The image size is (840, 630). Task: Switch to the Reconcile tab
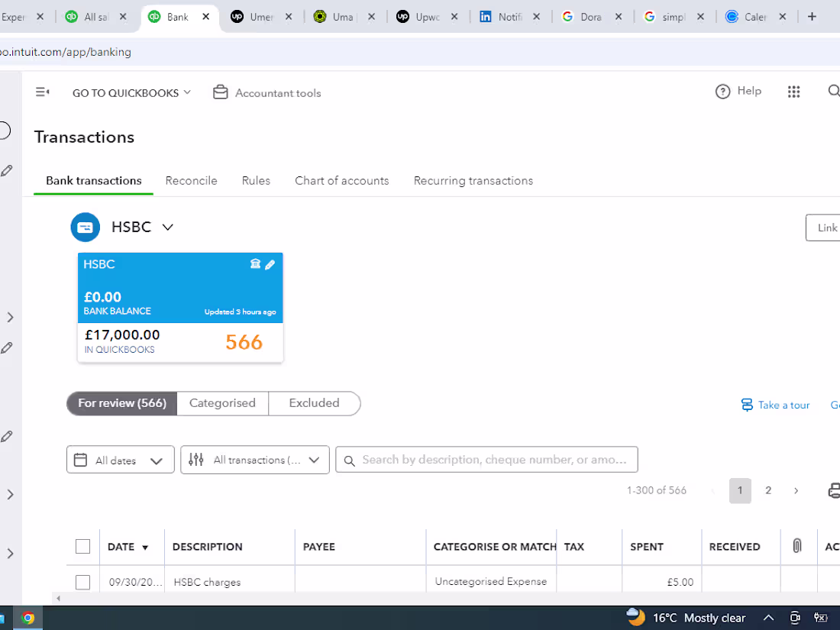pyautogui.click(x=191, y=181)
